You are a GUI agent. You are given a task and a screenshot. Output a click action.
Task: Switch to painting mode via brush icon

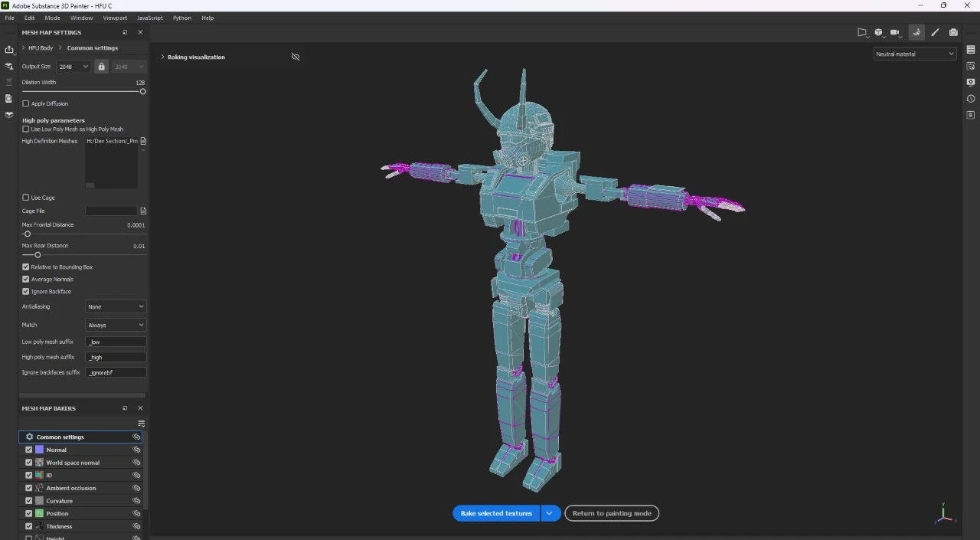(935, 32)
